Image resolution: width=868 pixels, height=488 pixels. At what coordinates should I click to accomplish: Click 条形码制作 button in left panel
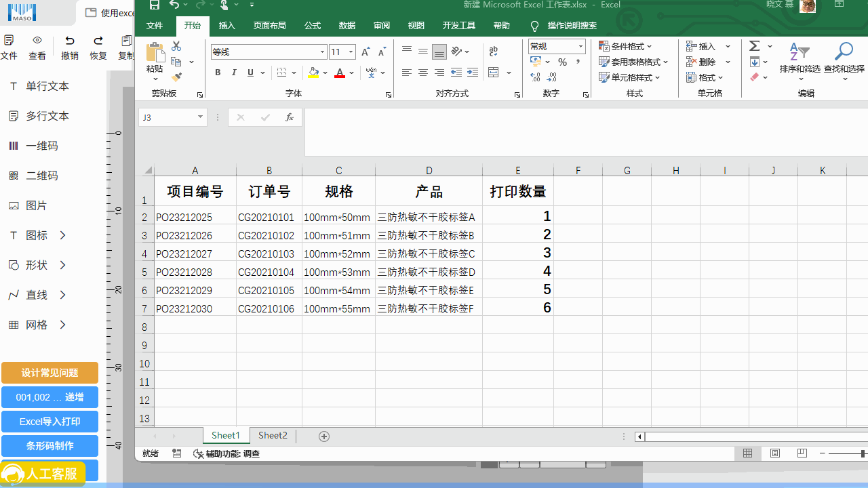pyautogui.click(x=50, y=446)
